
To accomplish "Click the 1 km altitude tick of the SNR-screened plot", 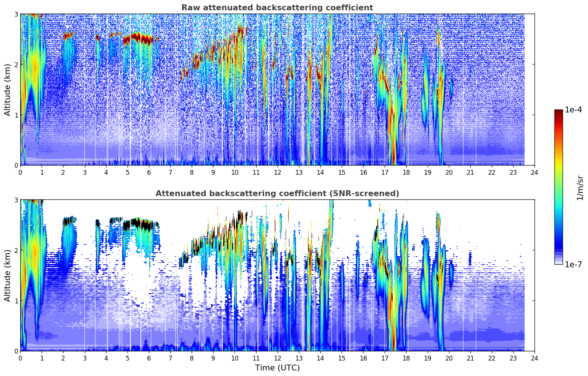I will (16, 301).
